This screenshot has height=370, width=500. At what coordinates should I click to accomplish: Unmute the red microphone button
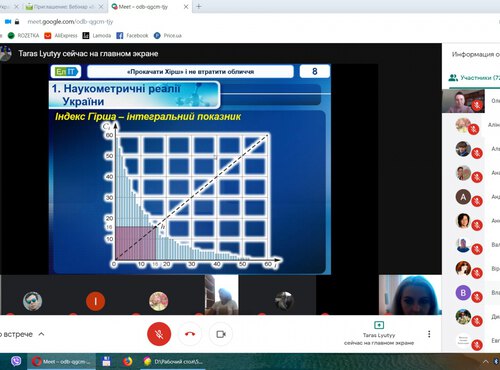coord(159,334)
